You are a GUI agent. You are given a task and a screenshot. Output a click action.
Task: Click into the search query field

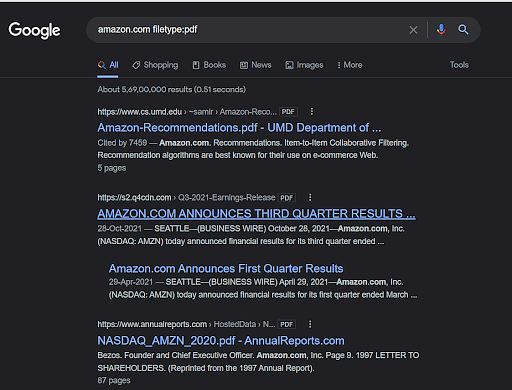(247, 30)
